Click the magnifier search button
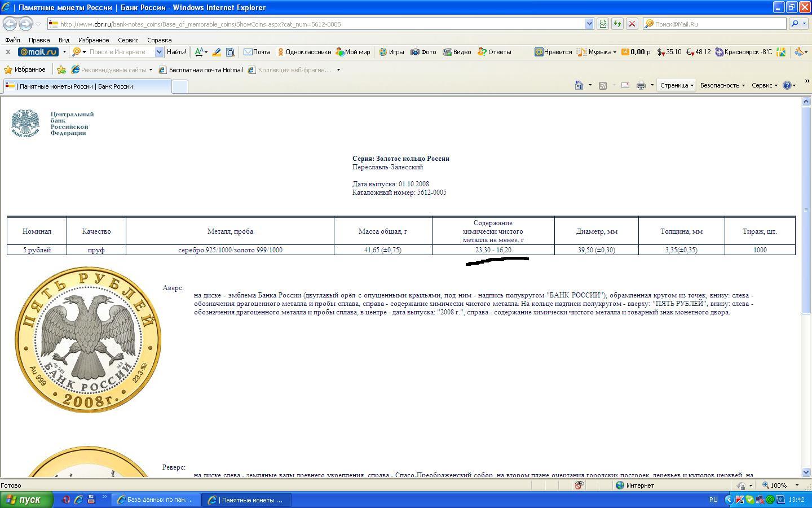The width and height of the screenshot is (812, 508). click(x=795, y=24)
